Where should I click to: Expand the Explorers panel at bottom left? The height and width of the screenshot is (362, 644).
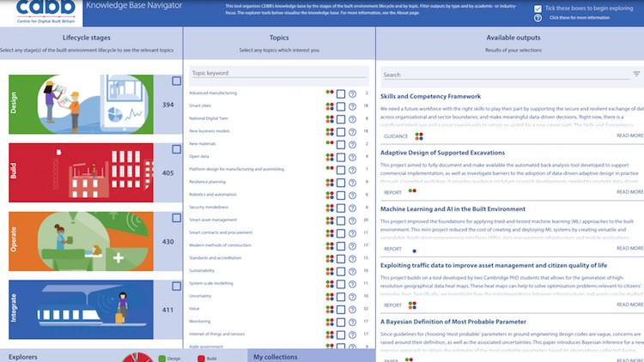click(x=24, y=355)
